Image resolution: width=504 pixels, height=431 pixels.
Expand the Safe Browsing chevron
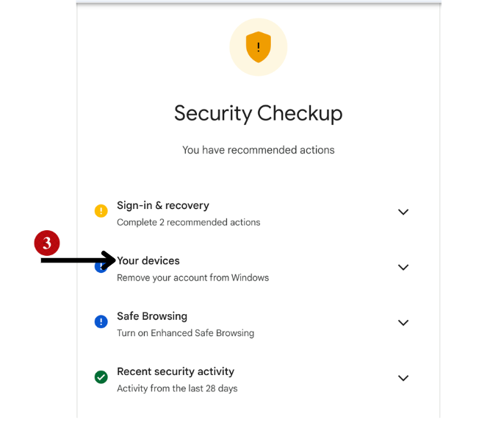coord(403,322)
